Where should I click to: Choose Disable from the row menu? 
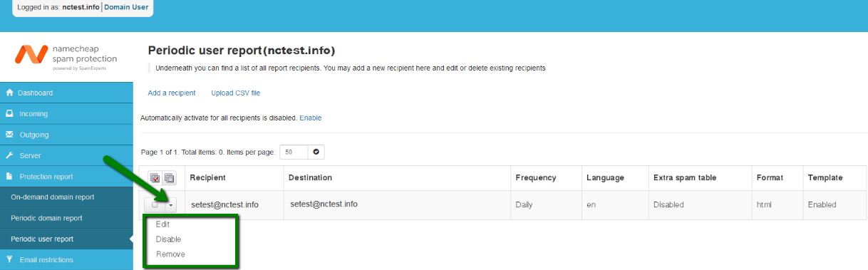(x=168, y=239)
